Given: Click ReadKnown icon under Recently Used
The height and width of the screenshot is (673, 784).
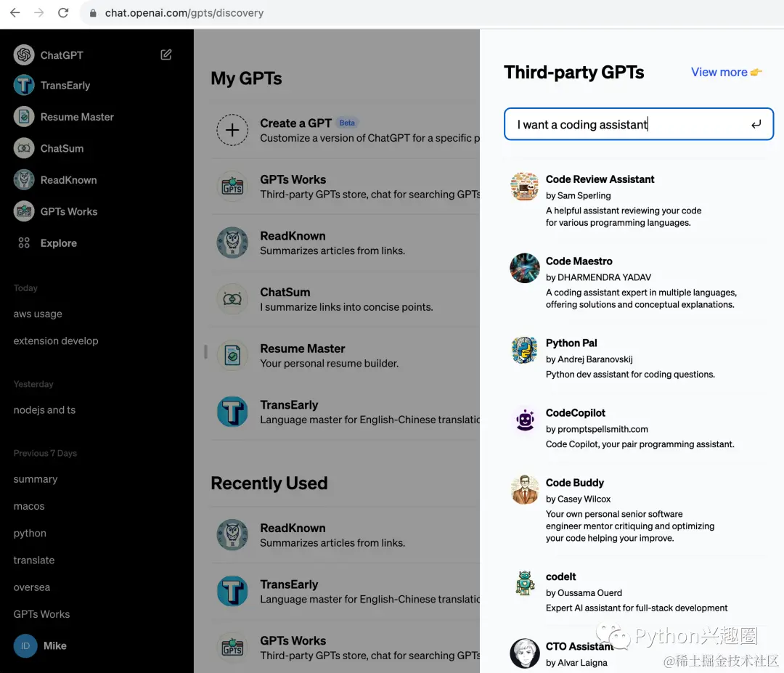Looking at the screenshot, I should pos(232,535).
